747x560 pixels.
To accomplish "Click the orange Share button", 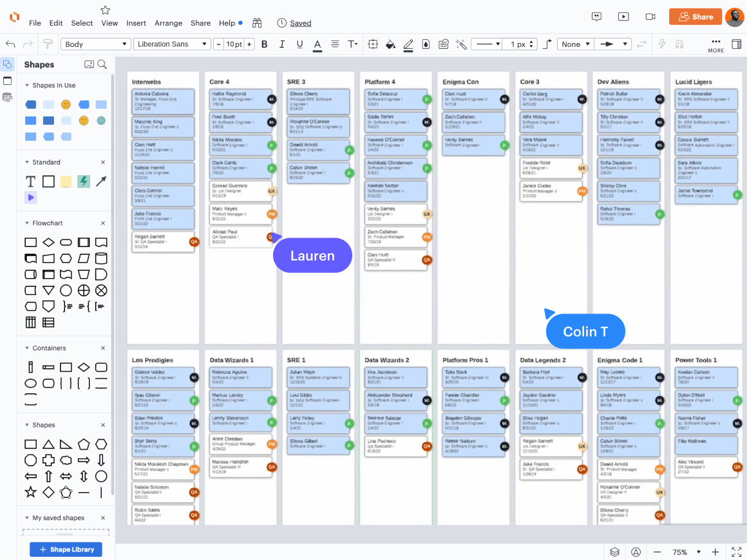I will coord(695,17).
